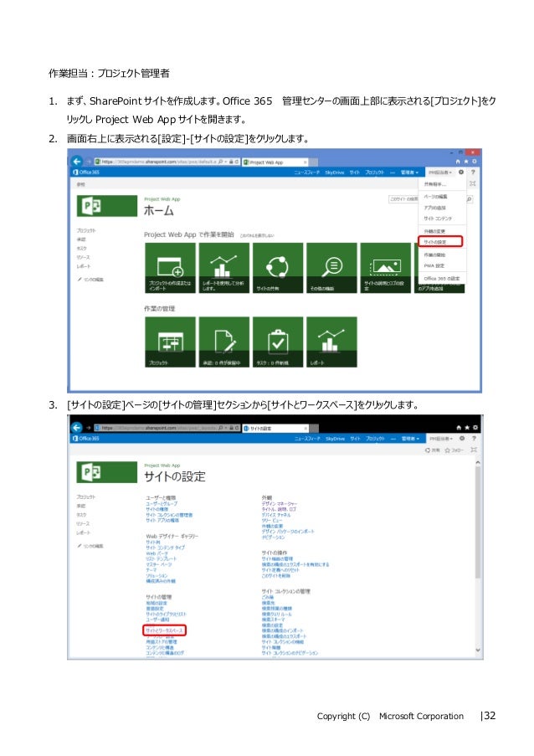The width and height of the screenshot is (534, 756).
Task: Select the Site Settings browser tab
Action: [275, 428]
